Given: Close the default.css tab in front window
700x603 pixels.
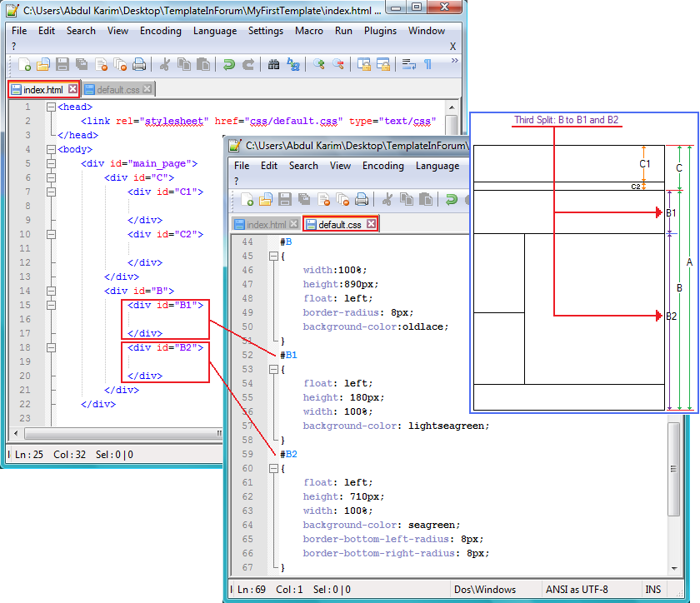Looking at the screenshot, I should 372,224.
